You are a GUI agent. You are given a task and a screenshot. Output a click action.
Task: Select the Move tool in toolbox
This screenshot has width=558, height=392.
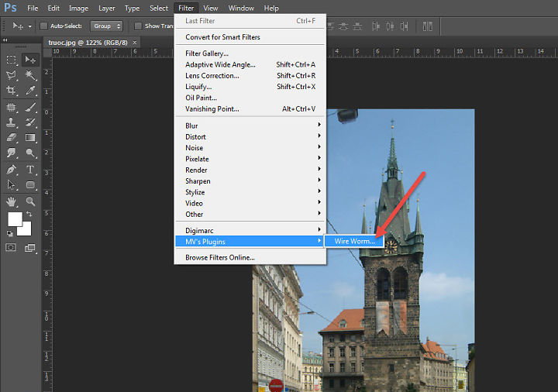click(30, 60)
